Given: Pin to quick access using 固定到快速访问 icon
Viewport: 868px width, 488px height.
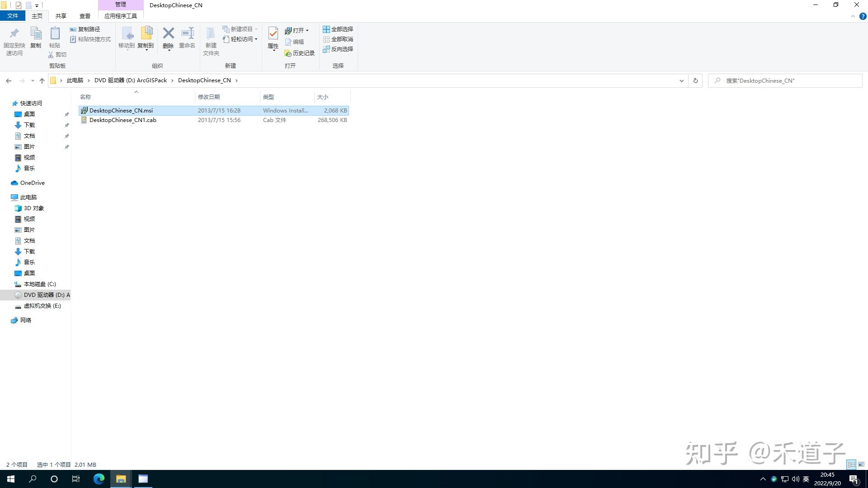Looking at the screenshot, I should pos(14,41).
